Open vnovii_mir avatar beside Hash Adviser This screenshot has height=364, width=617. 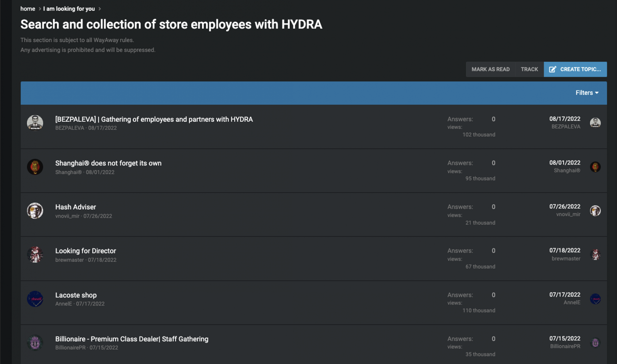coord(35,211)
